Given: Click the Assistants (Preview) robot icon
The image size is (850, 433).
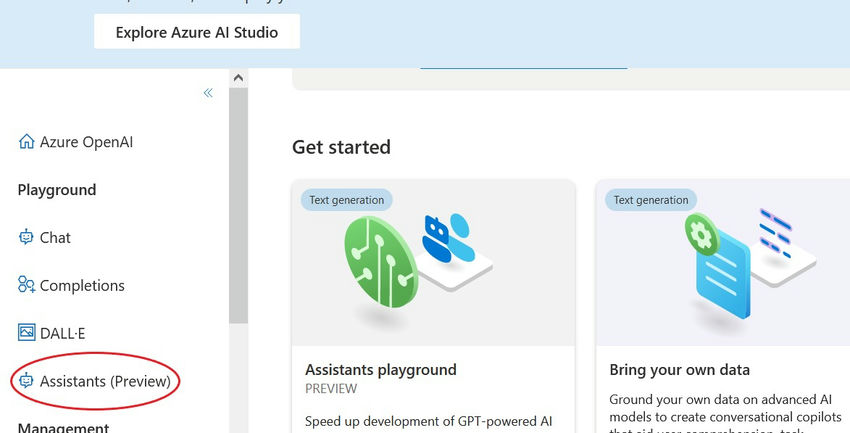Looking at the screenshot, I should pos(26,380).
